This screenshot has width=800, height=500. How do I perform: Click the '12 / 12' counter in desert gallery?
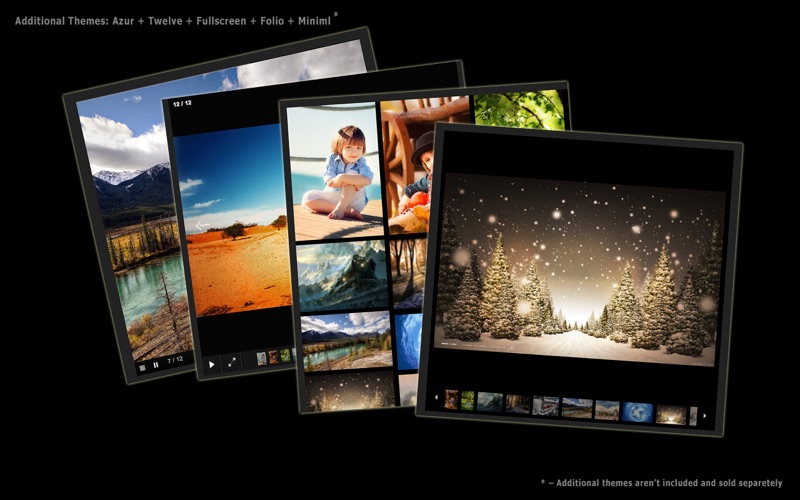click(182, 103)
